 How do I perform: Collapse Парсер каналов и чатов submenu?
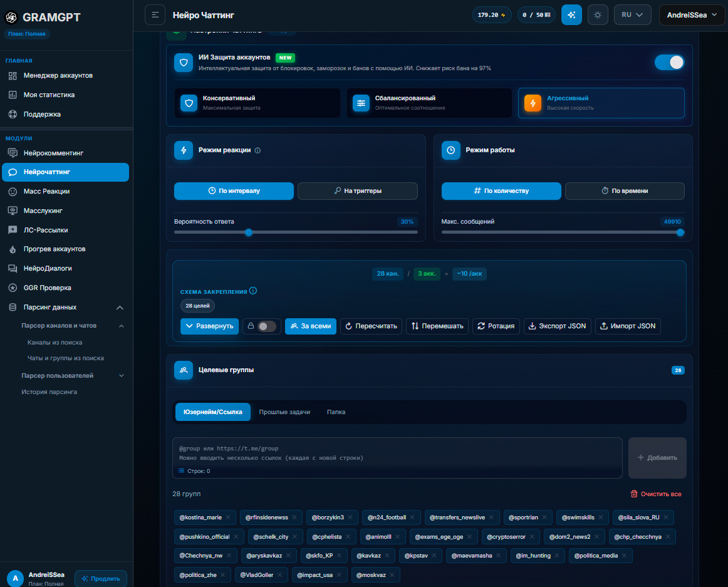121,326
